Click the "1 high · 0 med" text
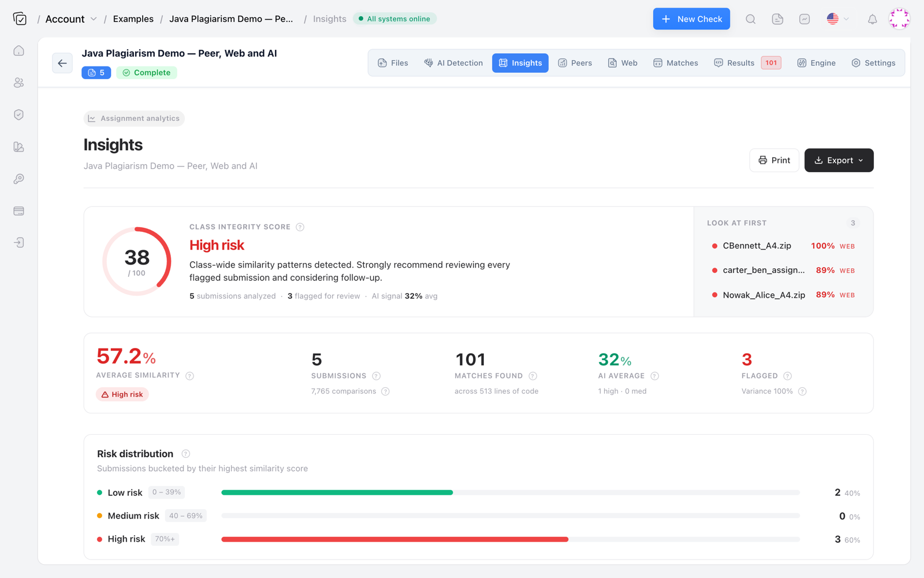924x578 pixels. 622,391
